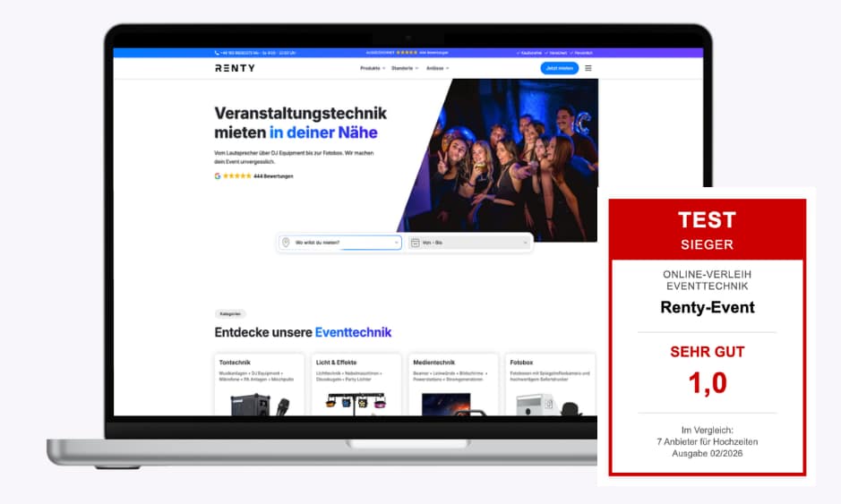Expand the Produkte dropdown menu

click(x=373, y=68)
